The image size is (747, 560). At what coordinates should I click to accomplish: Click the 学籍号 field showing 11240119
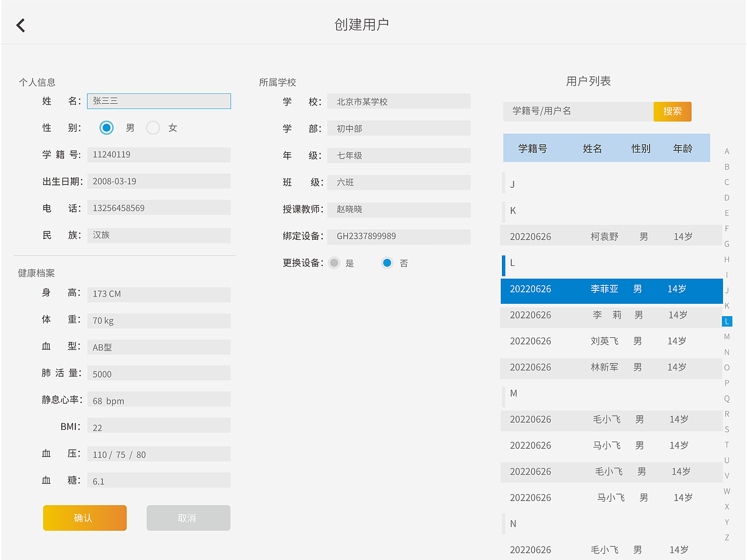coord(159,155)
